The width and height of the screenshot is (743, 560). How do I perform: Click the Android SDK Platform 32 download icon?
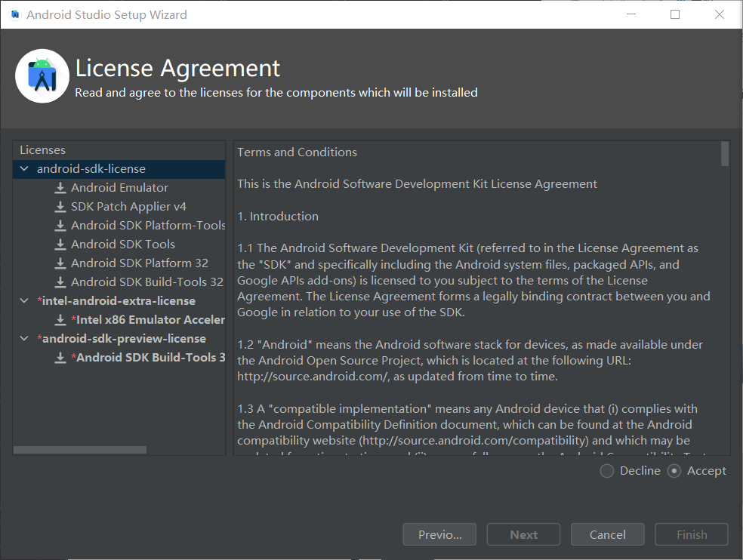(x=60, y=263)
